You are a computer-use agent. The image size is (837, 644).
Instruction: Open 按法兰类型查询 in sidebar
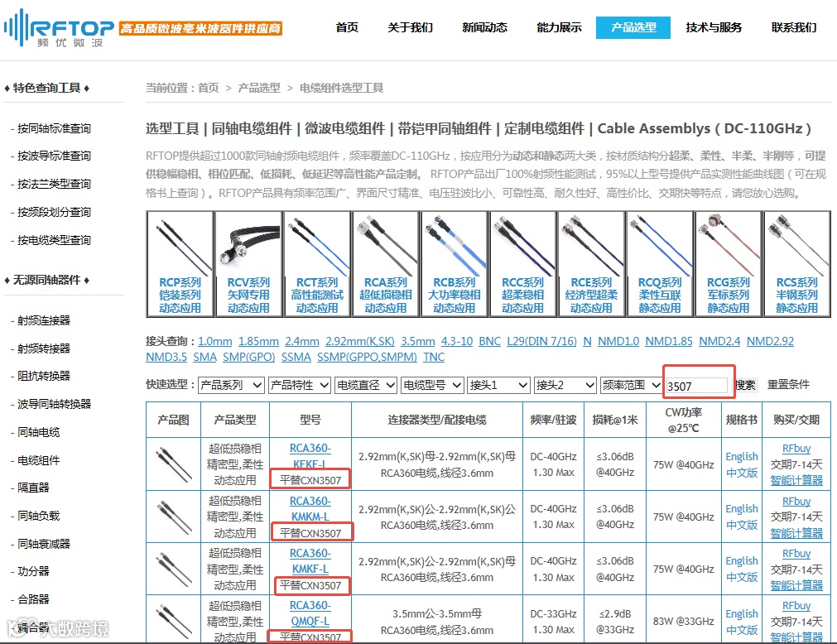tap(54, 184)
